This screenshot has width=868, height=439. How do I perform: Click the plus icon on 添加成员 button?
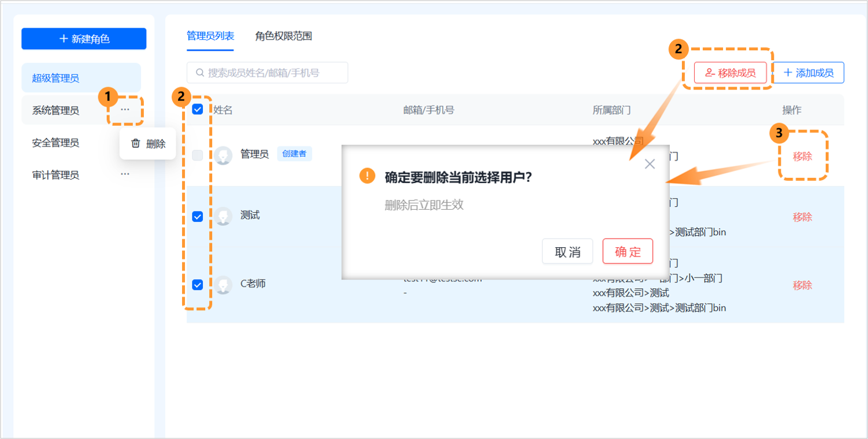point(789,72)
